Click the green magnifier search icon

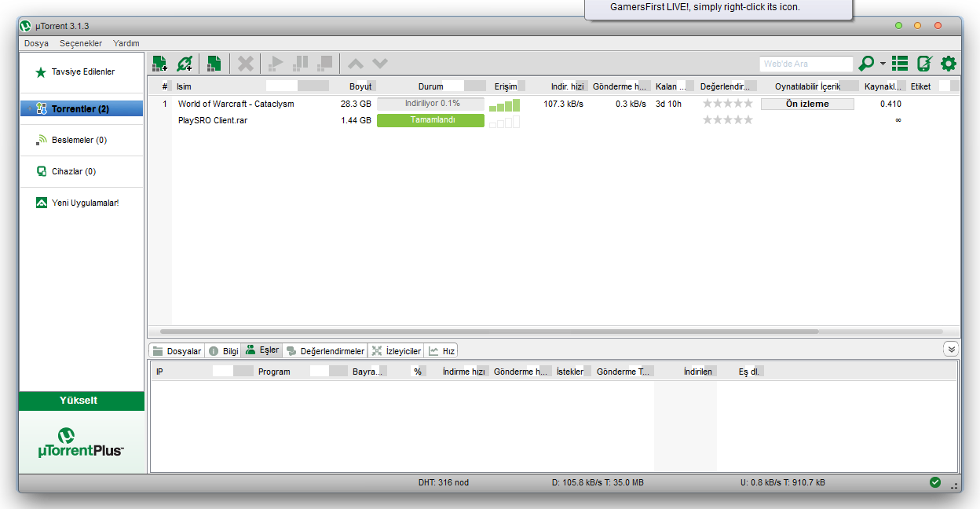(x=867, y=64)
